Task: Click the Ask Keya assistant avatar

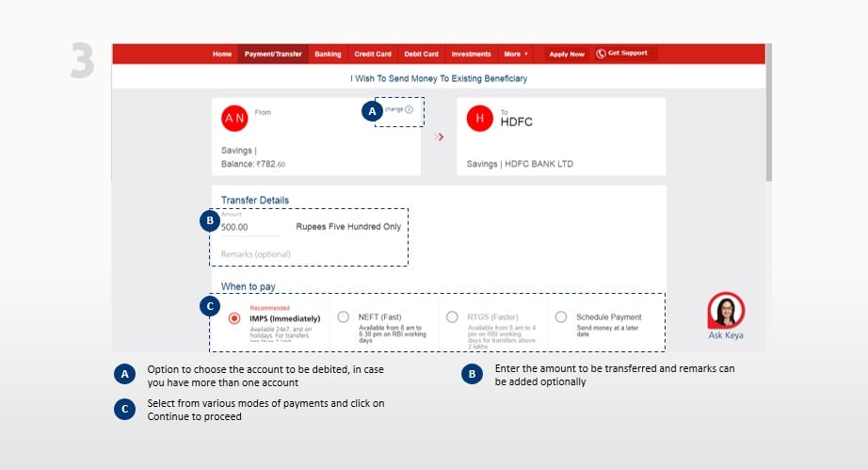Action: coord(725,310)
